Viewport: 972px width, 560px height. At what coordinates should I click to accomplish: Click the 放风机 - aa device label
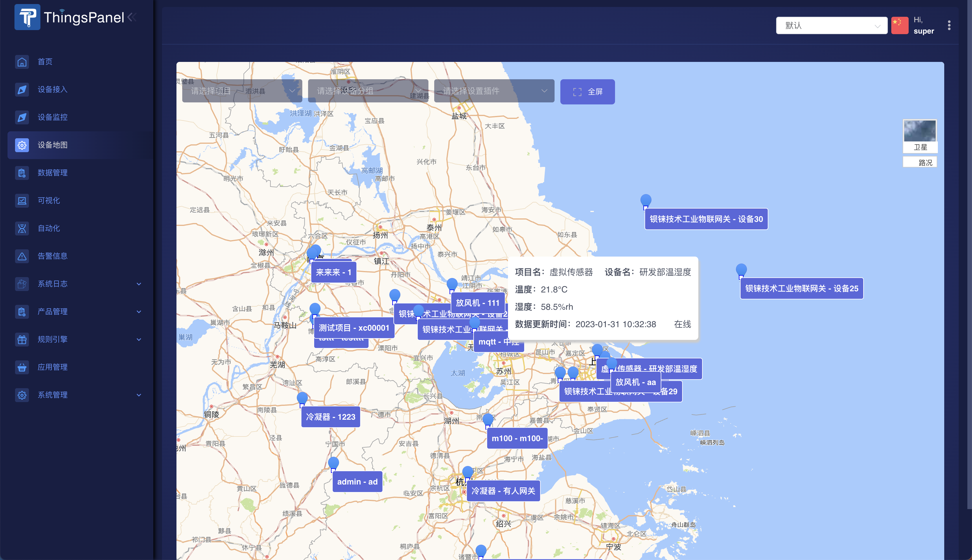636,382
